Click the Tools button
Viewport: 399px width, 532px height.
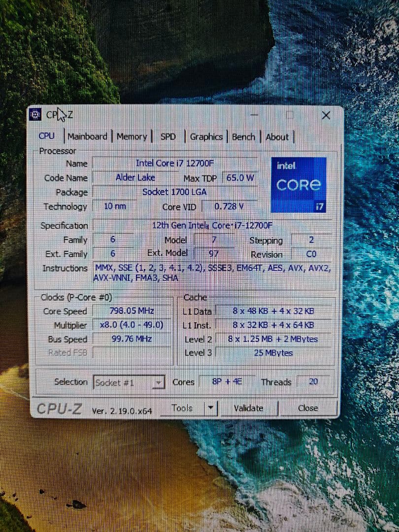pyautogui.click(x=183, y=408)
